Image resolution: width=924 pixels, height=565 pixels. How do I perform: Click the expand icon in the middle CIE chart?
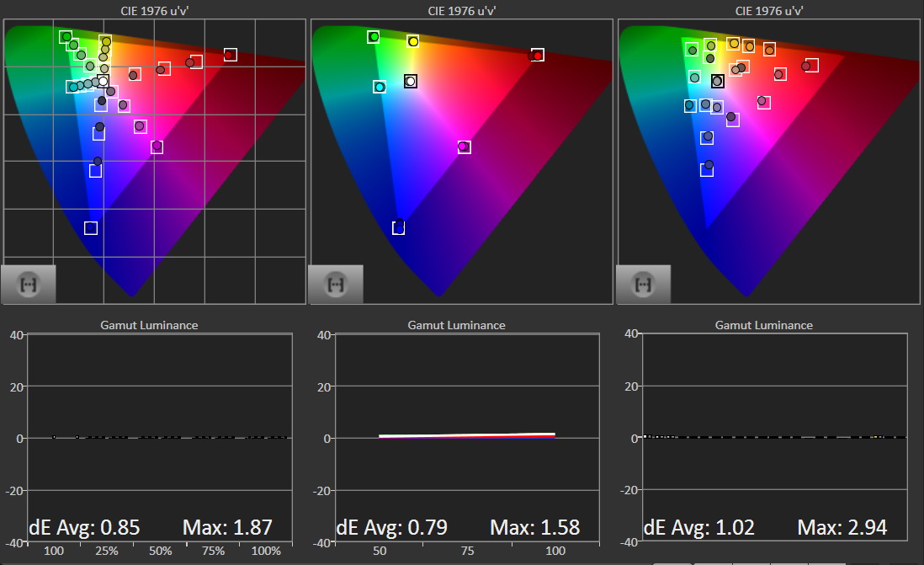coord(336,284)
